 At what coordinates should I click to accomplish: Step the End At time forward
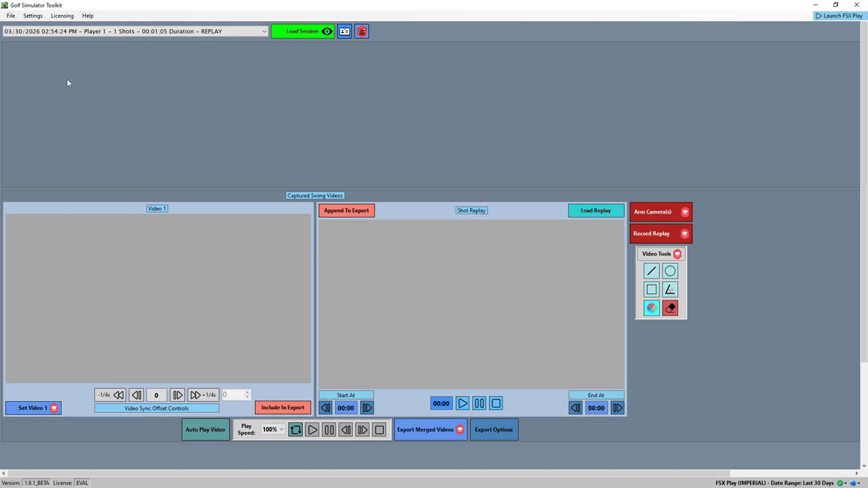(618, 408)
